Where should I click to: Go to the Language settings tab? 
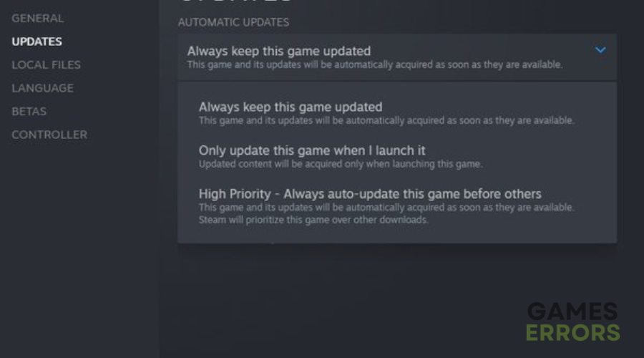click(x=42, y=88)
